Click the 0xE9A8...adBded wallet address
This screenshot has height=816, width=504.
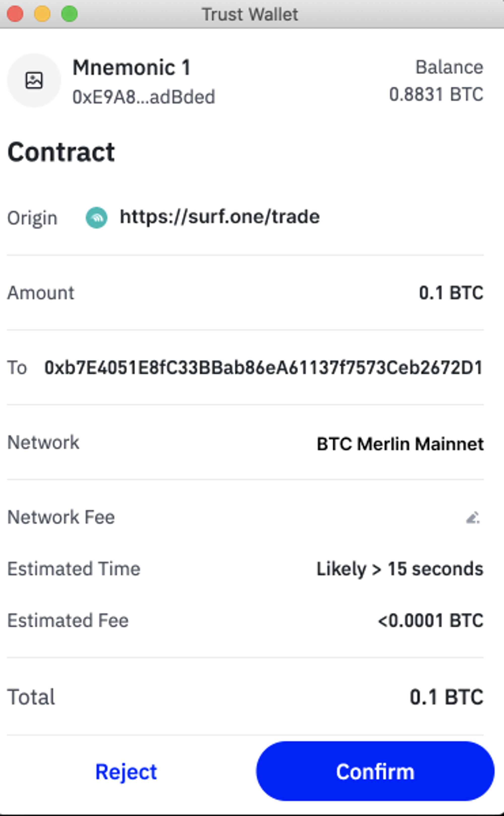(144, 97)
